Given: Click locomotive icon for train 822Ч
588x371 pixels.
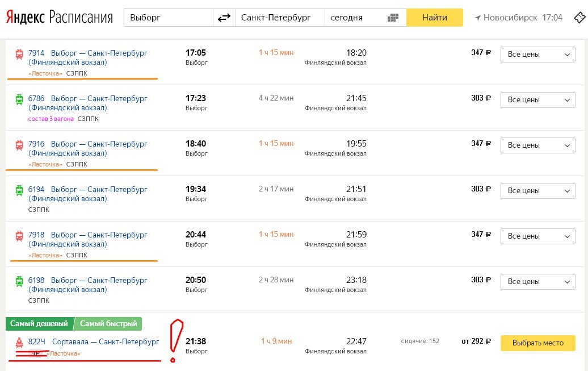Looking at the screenshot, I should tap(19, 342).
